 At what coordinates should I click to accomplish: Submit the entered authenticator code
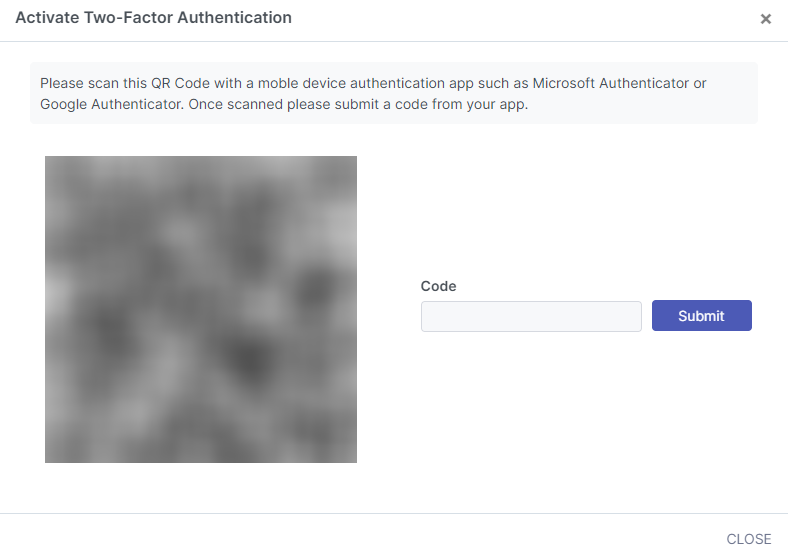(701, 316)
